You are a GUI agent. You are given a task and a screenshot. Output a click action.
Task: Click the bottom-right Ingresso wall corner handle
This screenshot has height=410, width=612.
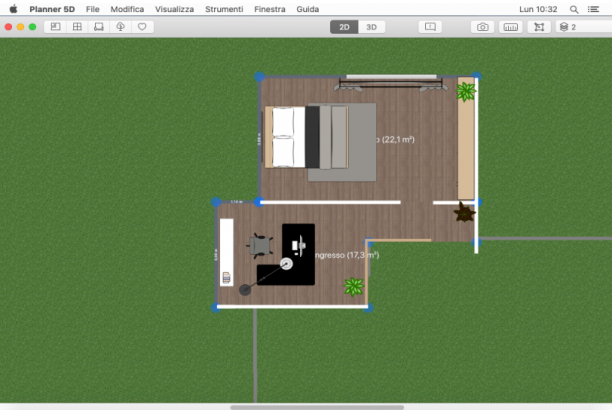tap(368, 308)
